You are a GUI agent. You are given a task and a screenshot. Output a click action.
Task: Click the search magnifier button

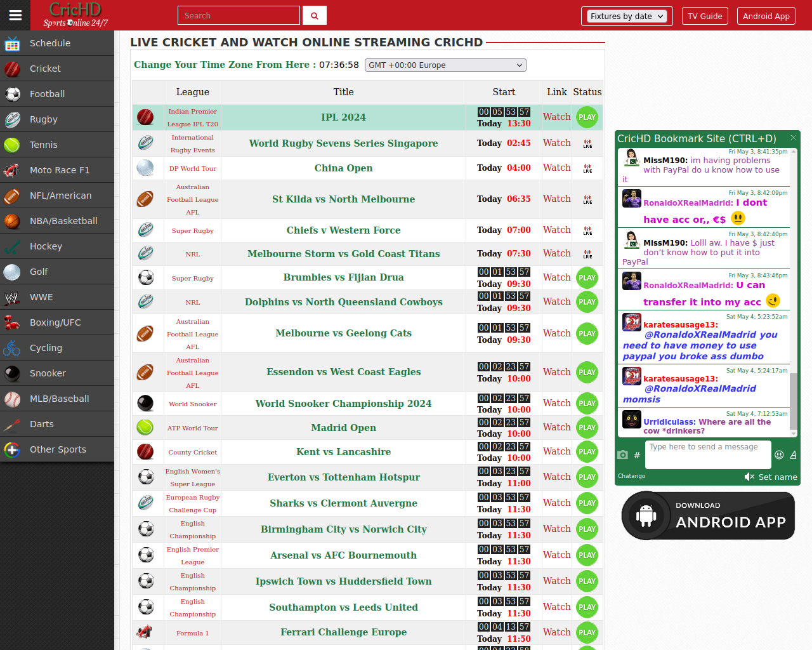pyautogui.click(x=315, y=15)
